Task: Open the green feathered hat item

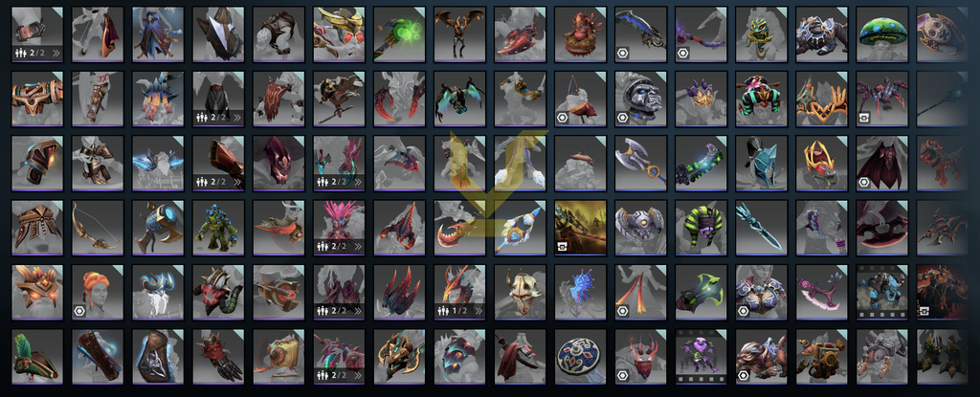Action: [37, 357]
